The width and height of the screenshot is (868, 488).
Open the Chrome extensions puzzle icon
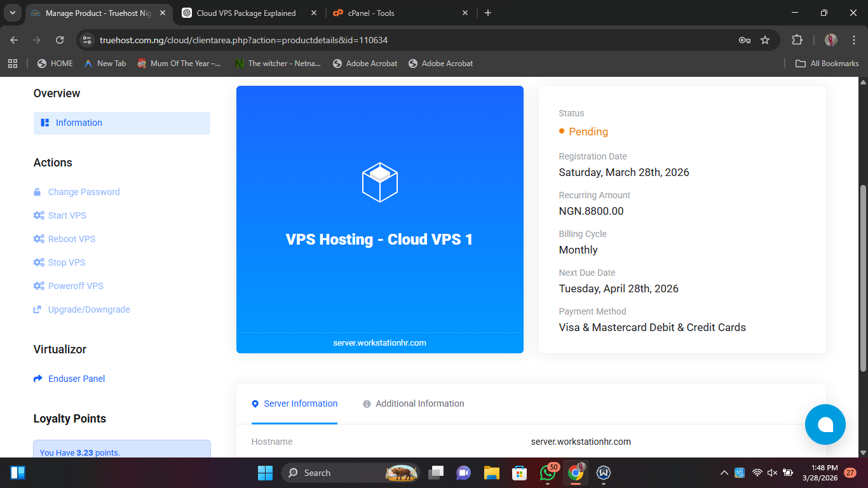tap(797, 40)
